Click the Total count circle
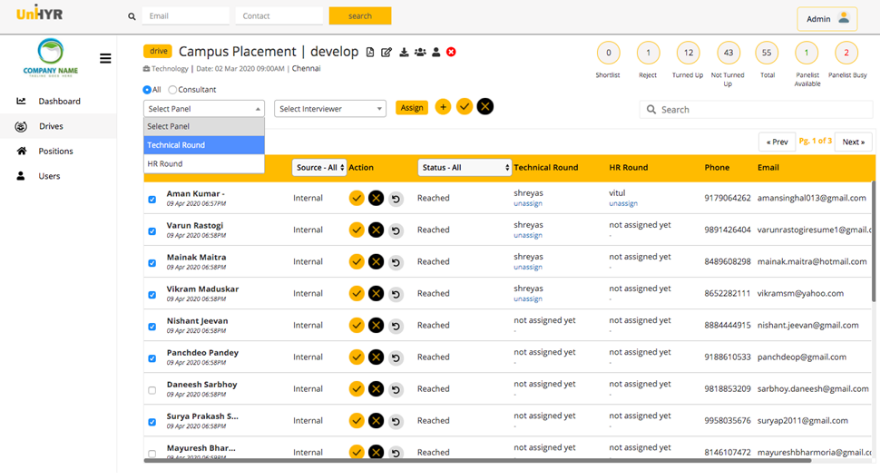 pyautogui.click(x=767, y=53)
